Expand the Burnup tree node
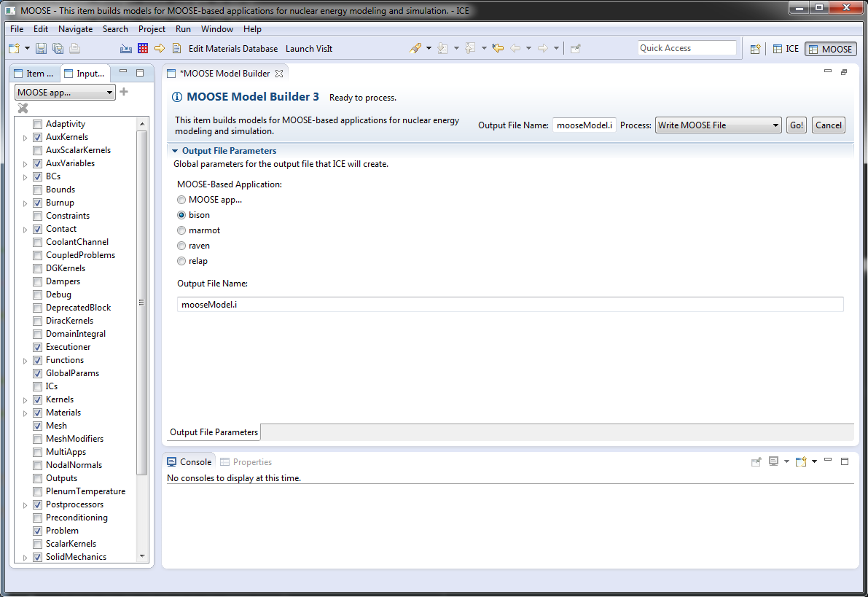Viewport: 868px width, 597px height. pyautogui.click(x=25, y=203)
